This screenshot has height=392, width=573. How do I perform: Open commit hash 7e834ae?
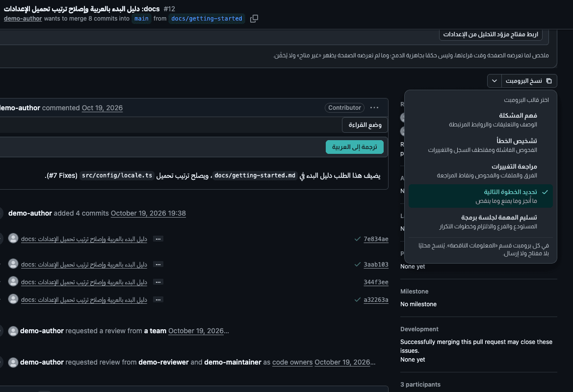click(x=376, y=239)
